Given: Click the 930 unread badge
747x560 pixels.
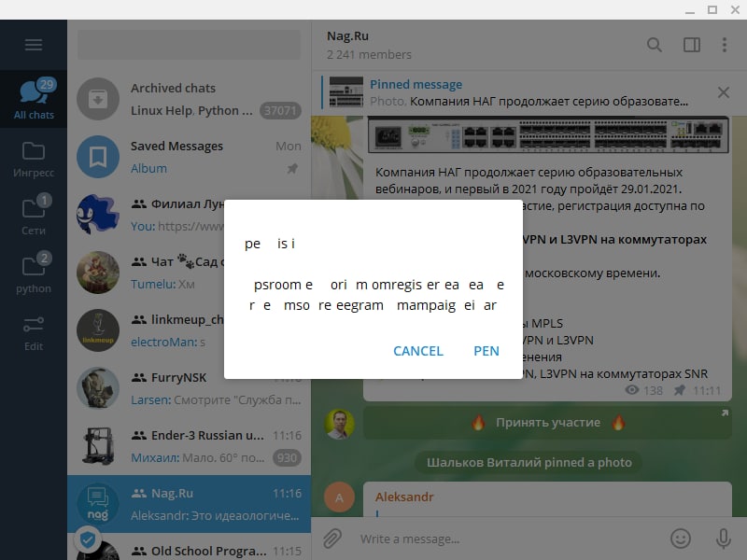Looking at the screenshot, I should 287,457.
